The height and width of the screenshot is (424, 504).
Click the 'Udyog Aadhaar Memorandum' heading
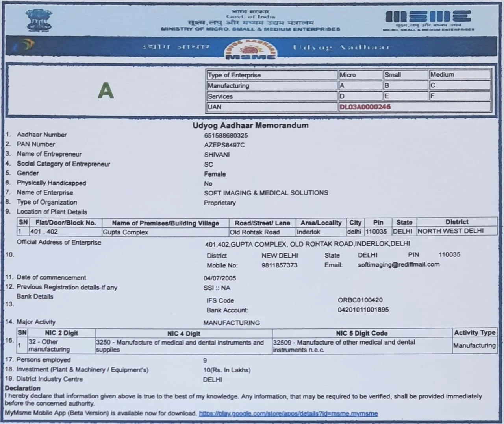click(x=250, y=125)
